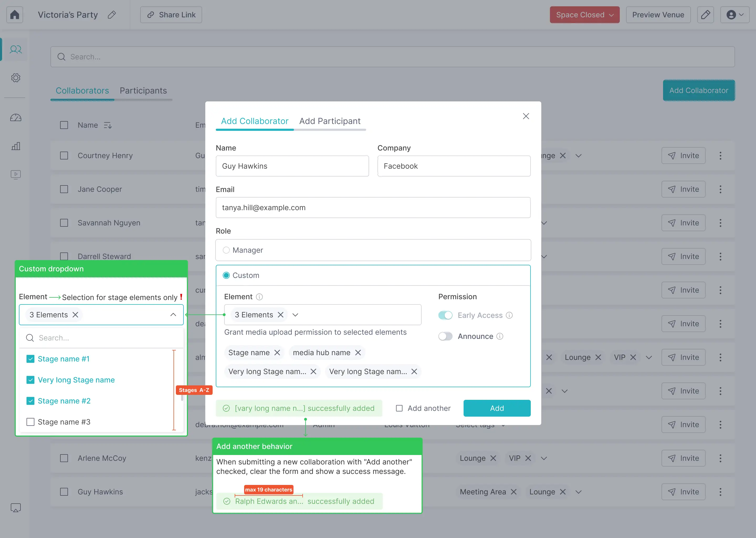
Task: Focus the Name input with Guy Hawkins
Action: tap(292, 166)
